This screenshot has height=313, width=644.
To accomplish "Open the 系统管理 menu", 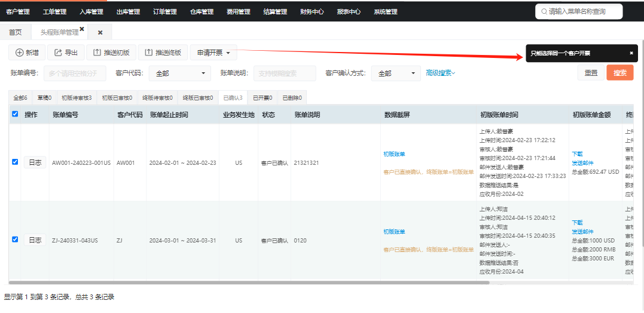I will tap(386, 12).
